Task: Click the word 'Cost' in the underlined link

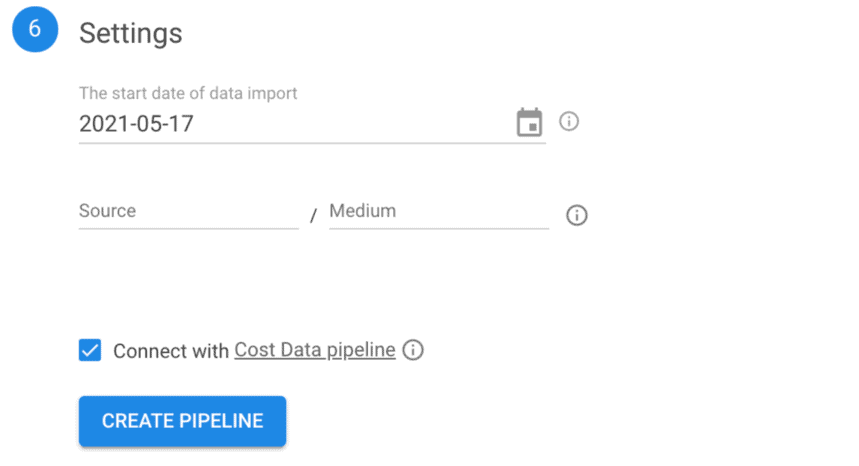Action: pos(253,350)
